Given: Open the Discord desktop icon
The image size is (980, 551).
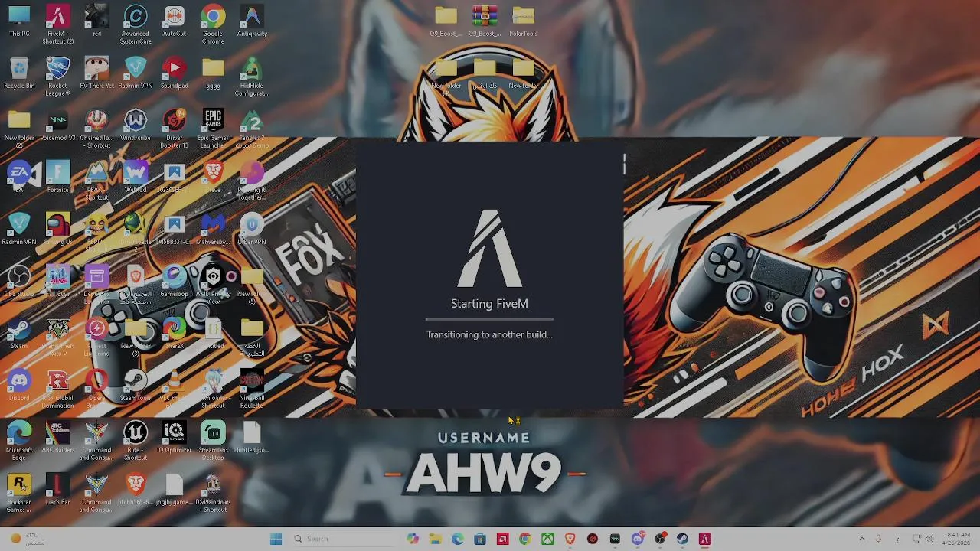Looking at the screenshot, I should tap(19, 386).
